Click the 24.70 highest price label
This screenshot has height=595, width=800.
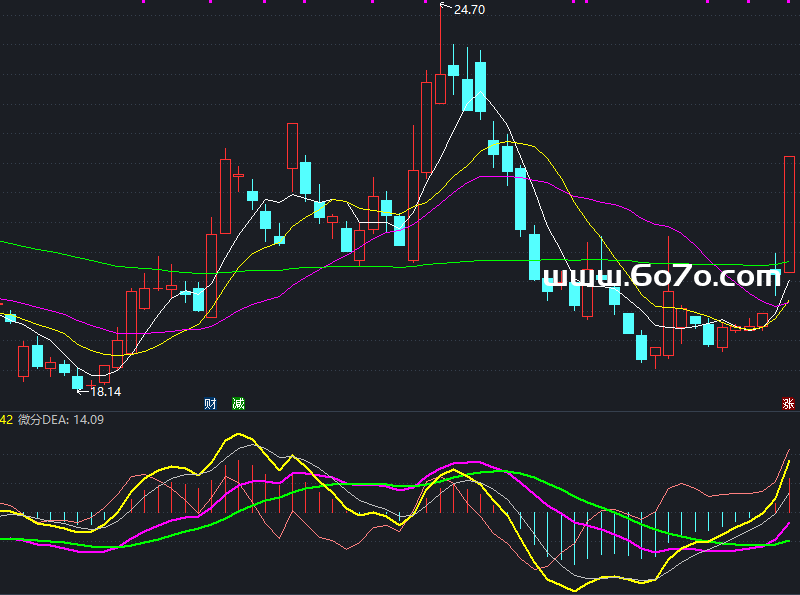[469, 10]
